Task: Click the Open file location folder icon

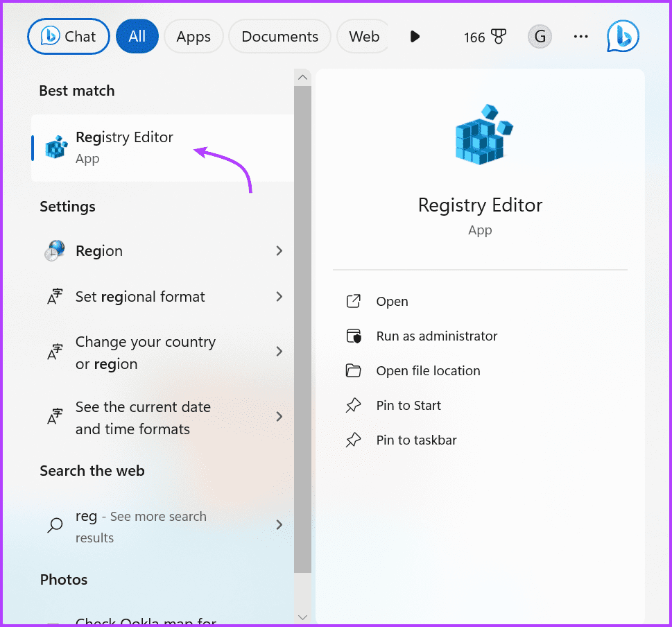Action: (354, 370)
